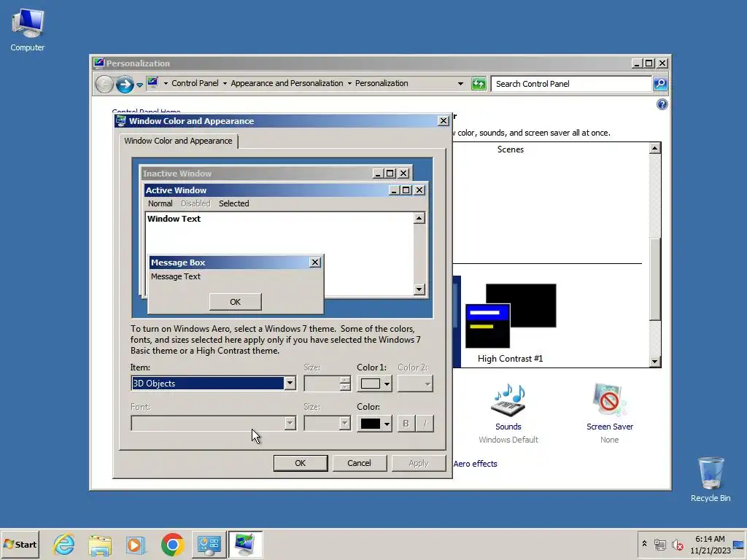
Task: Open the clock showing 6:14 AM
Action: [x=710, y=544]
